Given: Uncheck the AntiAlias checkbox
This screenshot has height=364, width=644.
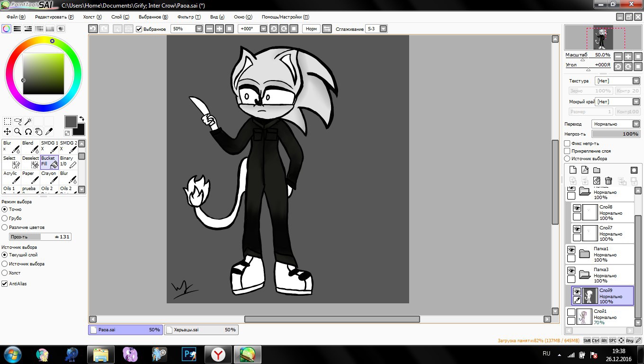Looking at the screenshot, I should pos(5,283).
